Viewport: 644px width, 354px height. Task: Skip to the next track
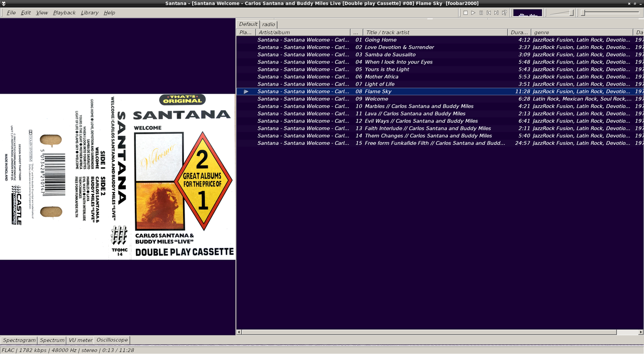pos(496,13)
